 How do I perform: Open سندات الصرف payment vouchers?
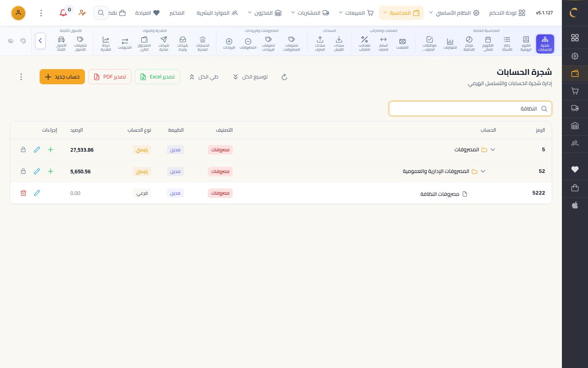click(x=320, y=44)
